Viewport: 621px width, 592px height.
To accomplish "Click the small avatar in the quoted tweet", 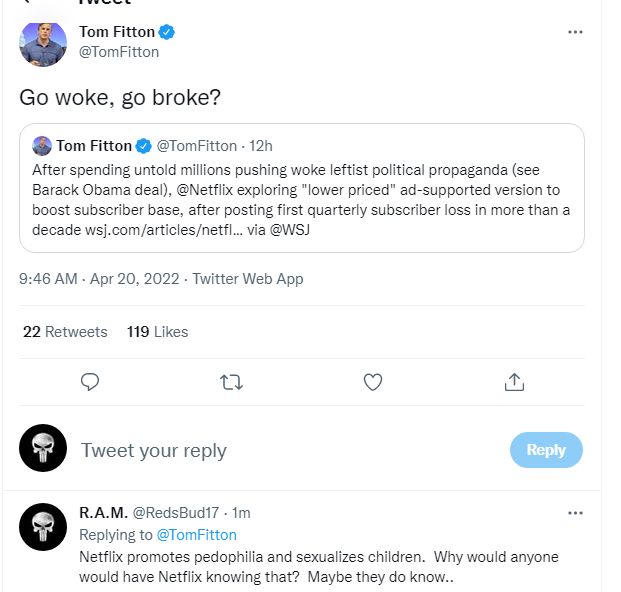I will coord(42,146).
